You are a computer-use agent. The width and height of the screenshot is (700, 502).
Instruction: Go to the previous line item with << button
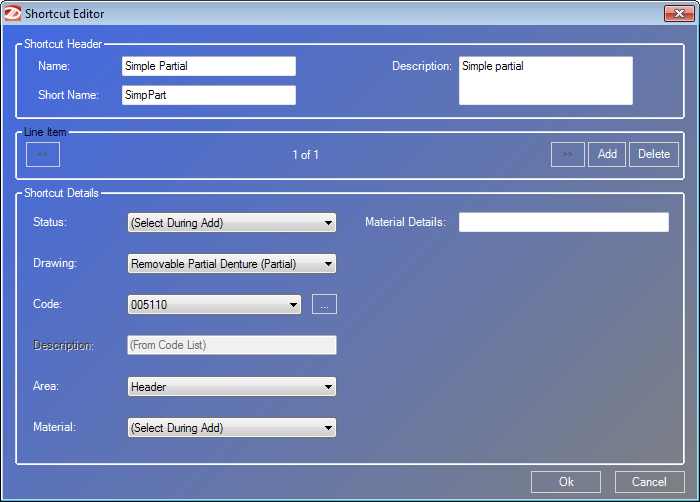(43, 155)
